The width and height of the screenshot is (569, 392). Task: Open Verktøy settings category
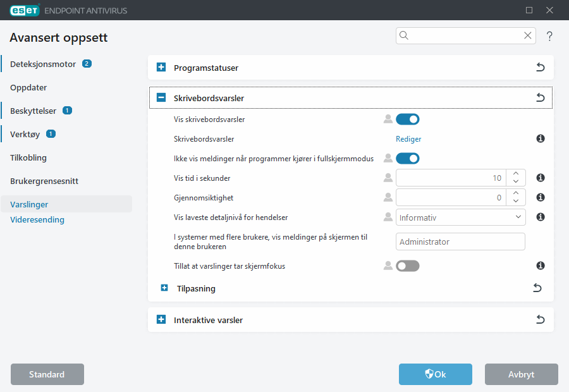(25, 134)
